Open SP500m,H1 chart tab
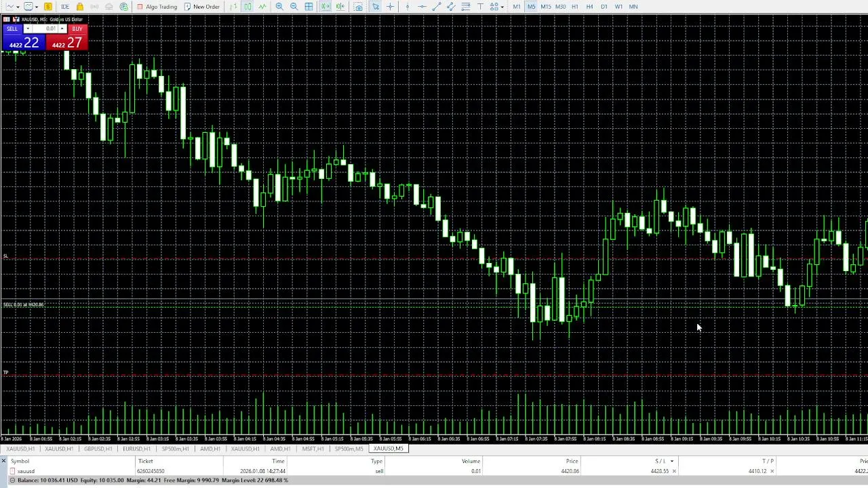868x488 pixels. coord(175,449)
